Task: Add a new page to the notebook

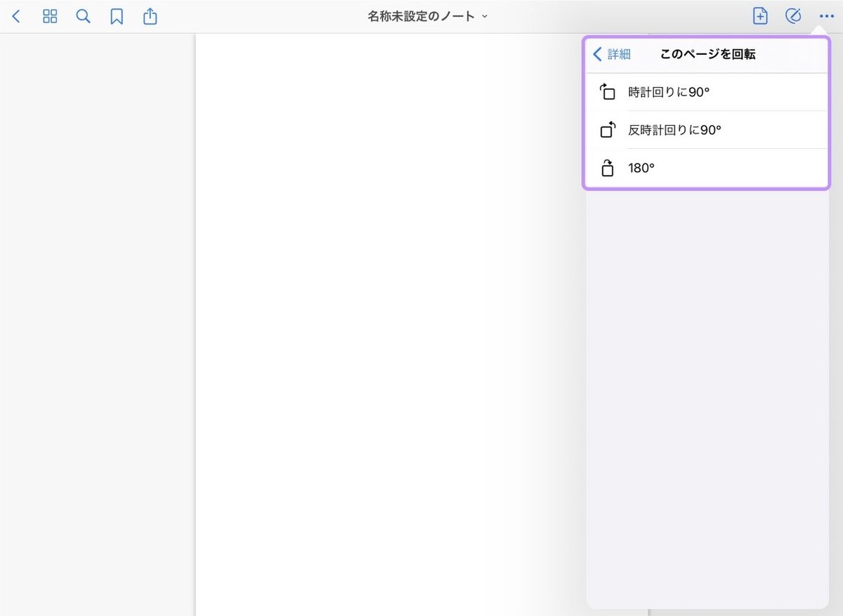Action: click(x=759, y=15)
